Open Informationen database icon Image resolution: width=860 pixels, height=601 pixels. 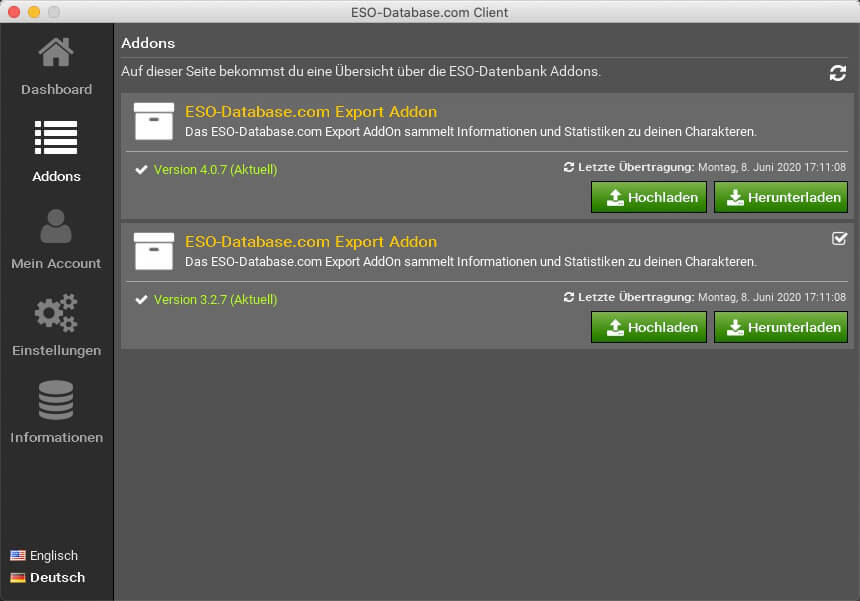56,400
